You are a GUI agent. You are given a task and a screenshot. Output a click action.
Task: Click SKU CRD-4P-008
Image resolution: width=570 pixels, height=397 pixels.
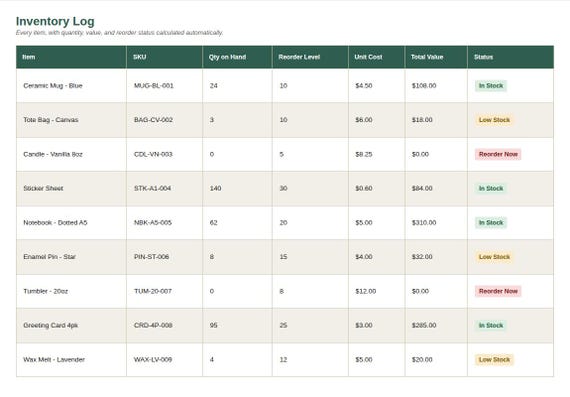tap(153, 325)
